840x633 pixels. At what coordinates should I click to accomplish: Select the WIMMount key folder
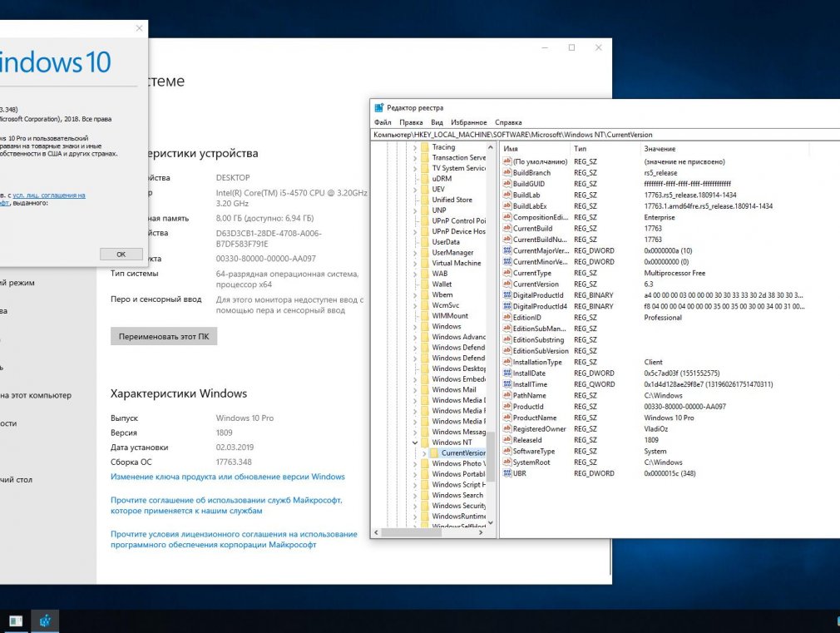click(450, 316)
